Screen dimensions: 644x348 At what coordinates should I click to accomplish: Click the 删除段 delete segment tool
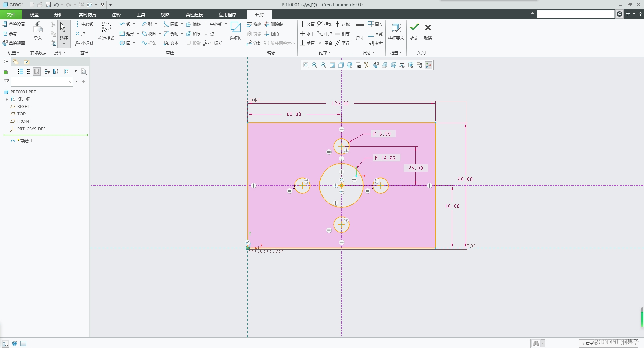point(274,24)
